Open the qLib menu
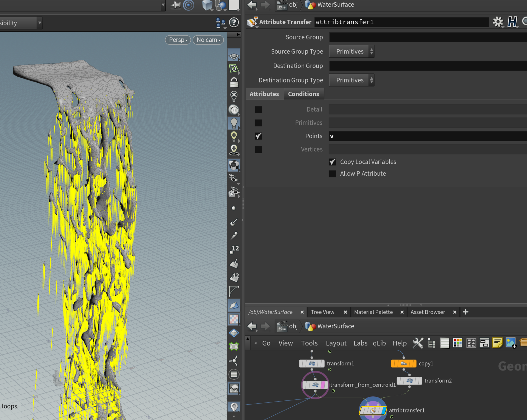527x420 pixels. (x=379, y=343)
